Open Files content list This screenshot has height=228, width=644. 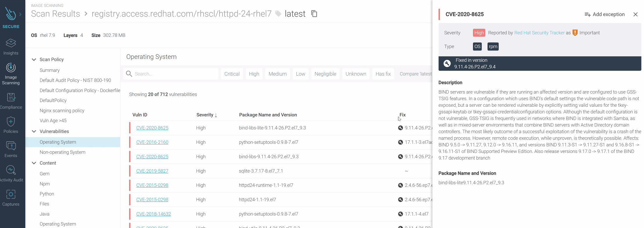(x=44, y=204)
